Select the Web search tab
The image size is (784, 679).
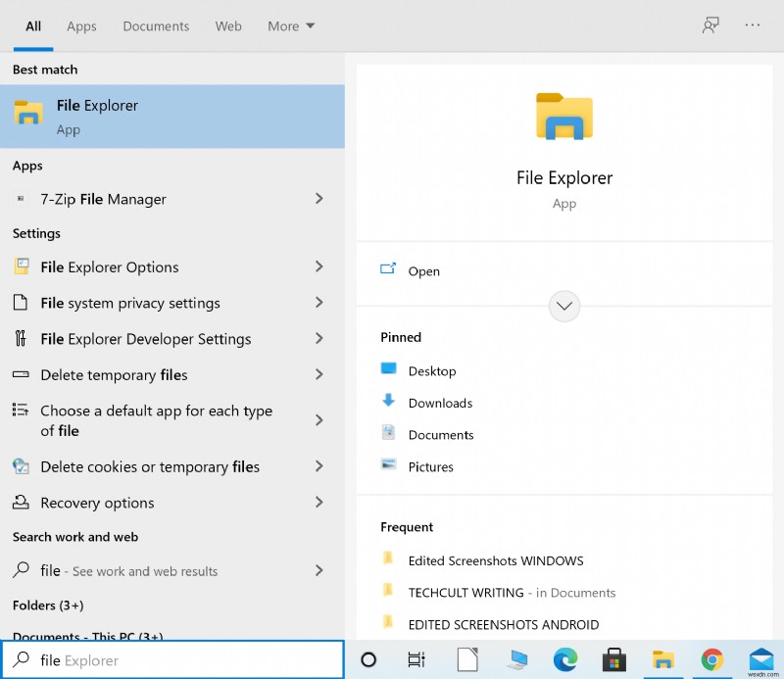228,26
